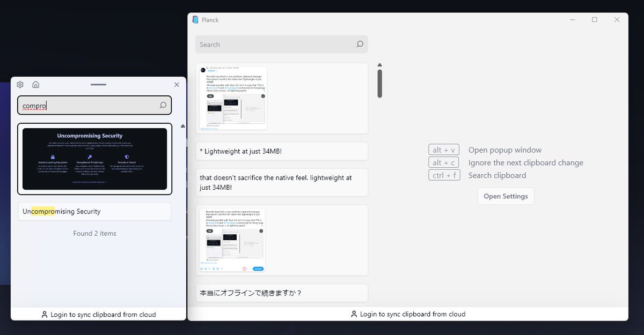The height and width of the screenshot is (335, 644).
Task: Open Settings button in Planck window
Action: point(506,196)
